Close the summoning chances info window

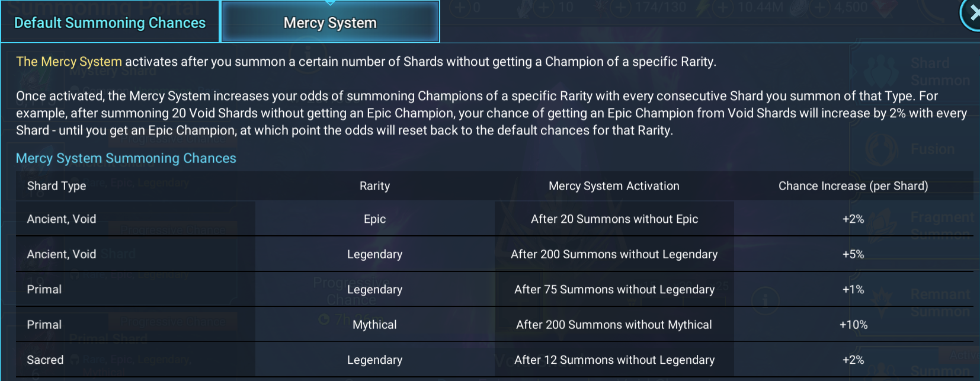[x=972, y=14]
